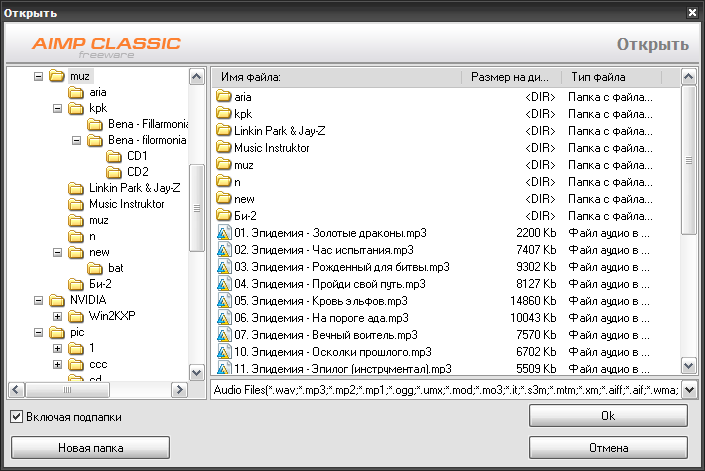The width and height of the screenshot is (705, 471).
Task: Click the mp3 icon of 01. Эпидемия - Золотые драконы
Action: 224,233
